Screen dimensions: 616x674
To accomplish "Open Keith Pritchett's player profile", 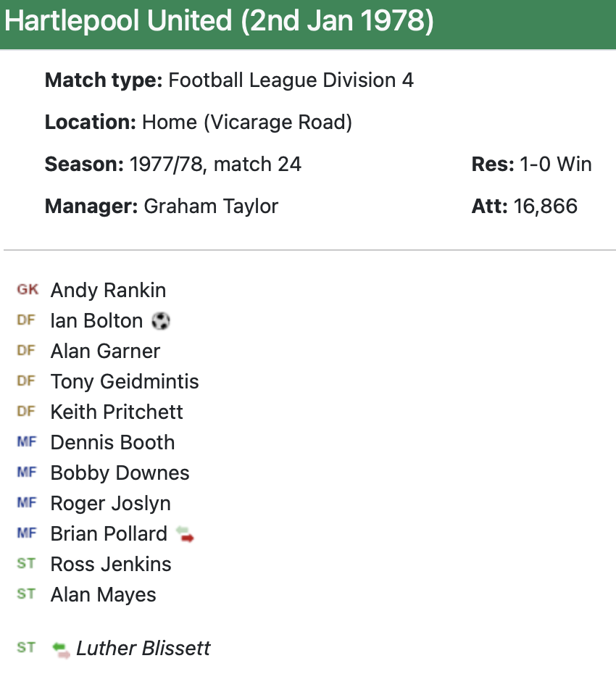I will point(117,412).
